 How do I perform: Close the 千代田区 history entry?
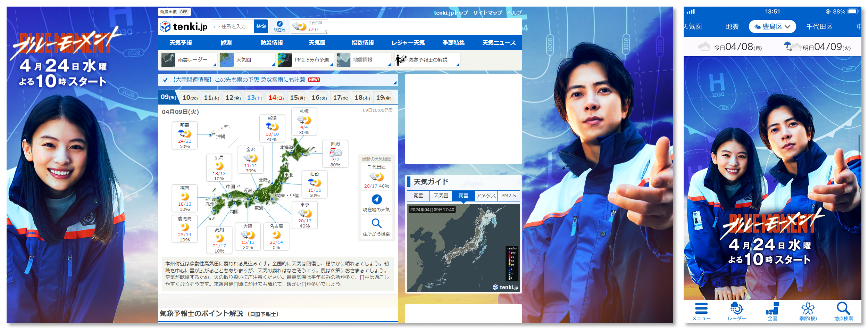click(x=326, y=31)
